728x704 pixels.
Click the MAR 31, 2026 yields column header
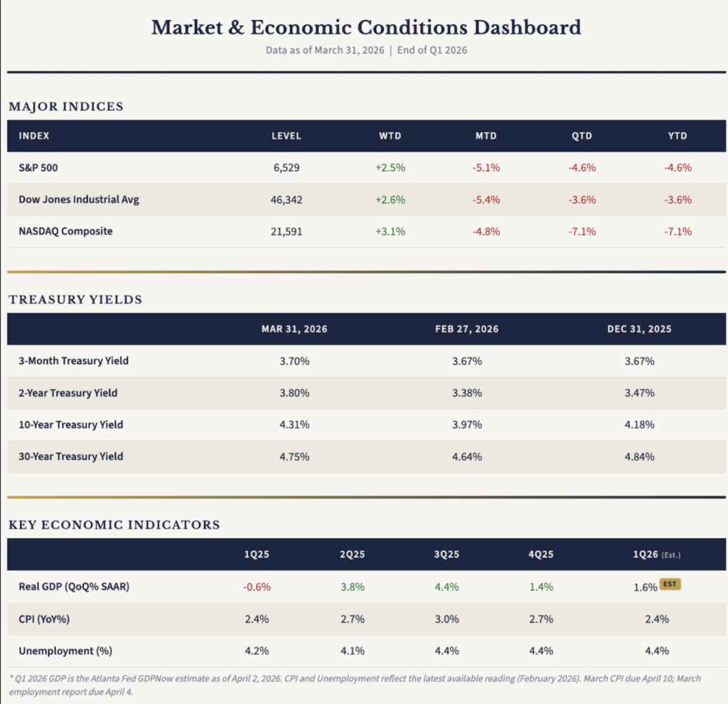click(294, 329)
